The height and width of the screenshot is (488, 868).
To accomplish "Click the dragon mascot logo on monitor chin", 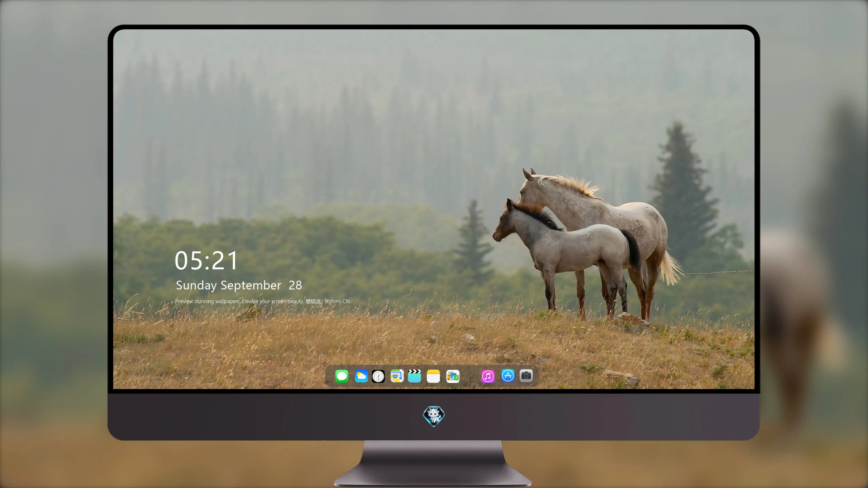I will [434, 416].
